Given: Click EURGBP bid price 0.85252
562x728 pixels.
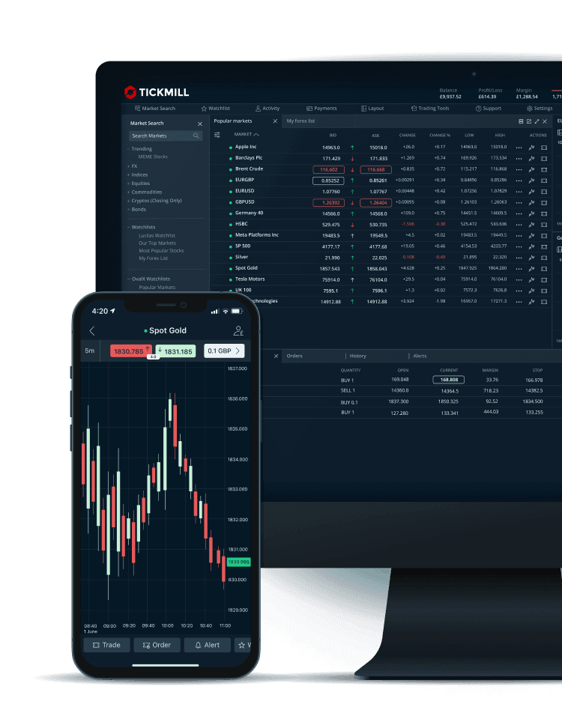Looking at the screenshot, I should (328, 181).
